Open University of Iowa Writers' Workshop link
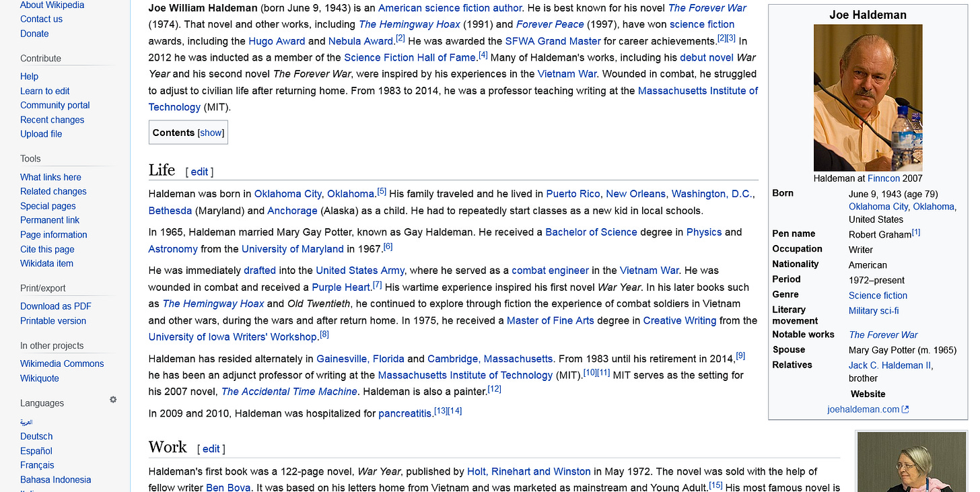980x492 pixels. (233, 337)
